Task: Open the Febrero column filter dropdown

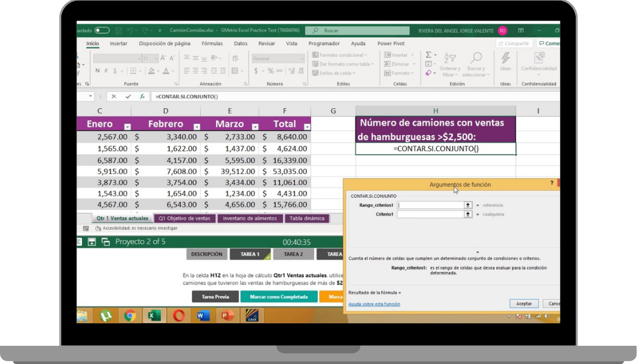Action: [x=197, y=127]
